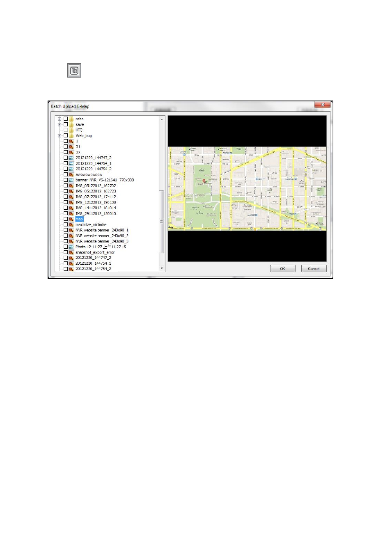Click the icon of NVR website banner_240x90_1

tap(71, 230)
